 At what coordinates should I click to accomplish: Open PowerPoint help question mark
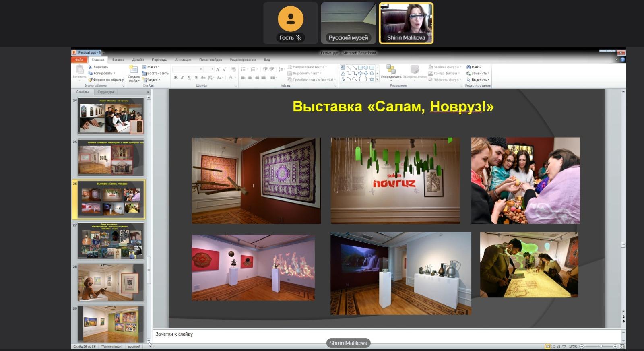click(x=623, y=60)
